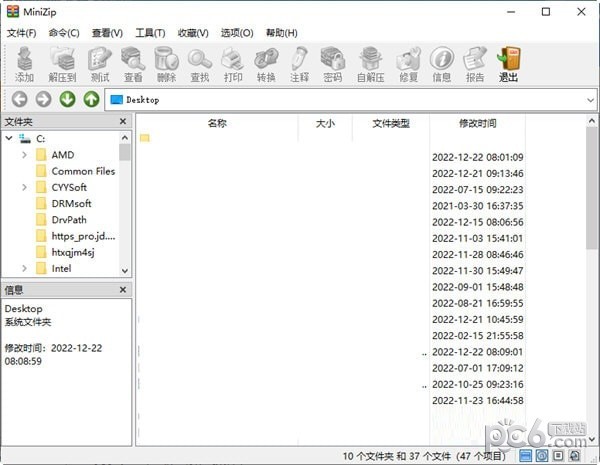Click the 自解压 (Self-extract) toolbar icon
Viewport: 600px width, 465px height.
point(370,64)
